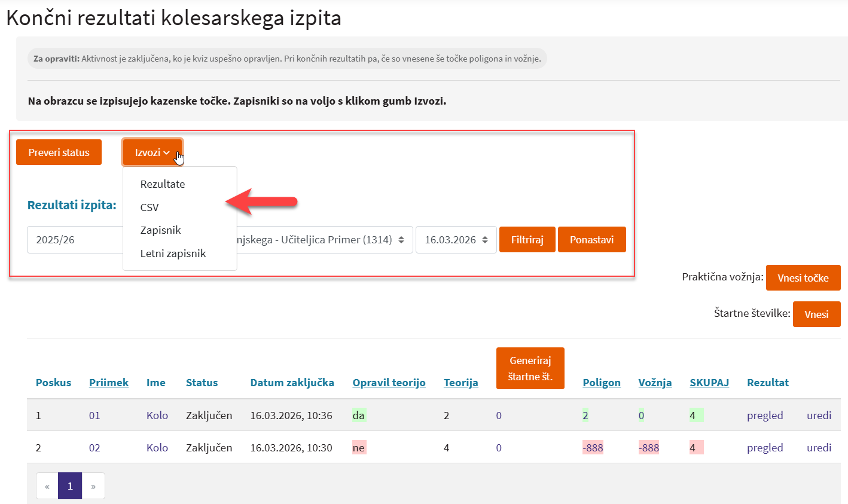Choose Letni zapisnik export option

(x=173, y=253)
